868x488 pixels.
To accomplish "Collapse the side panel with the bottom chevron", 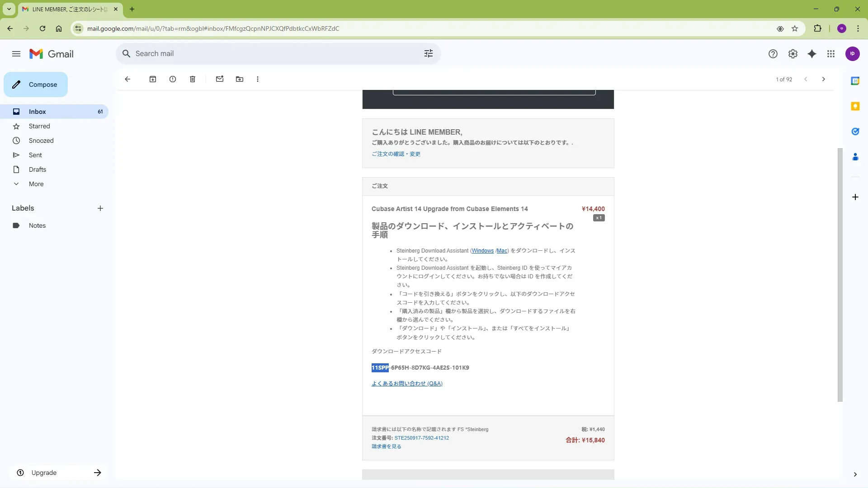I will click(x=855, y=474).
